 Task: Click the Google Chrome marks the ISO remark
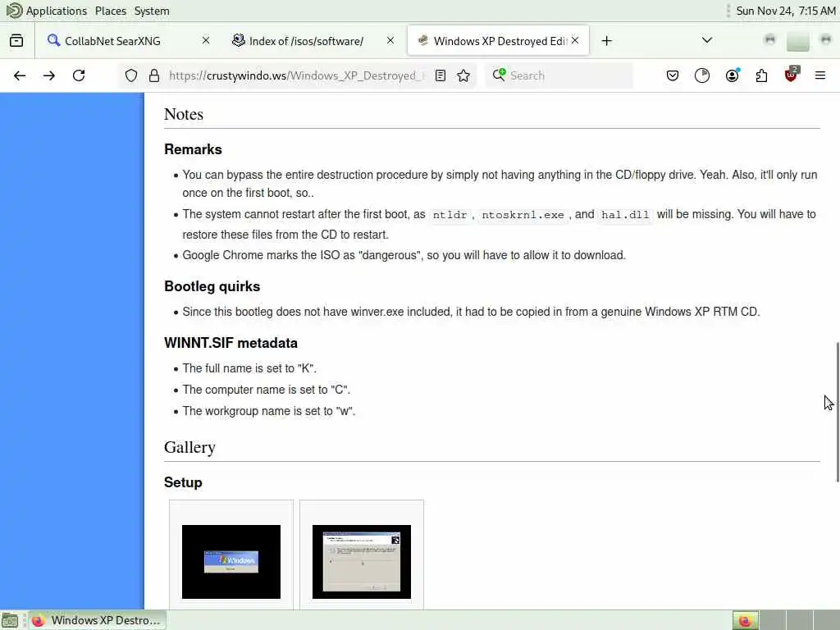point(404,256)
